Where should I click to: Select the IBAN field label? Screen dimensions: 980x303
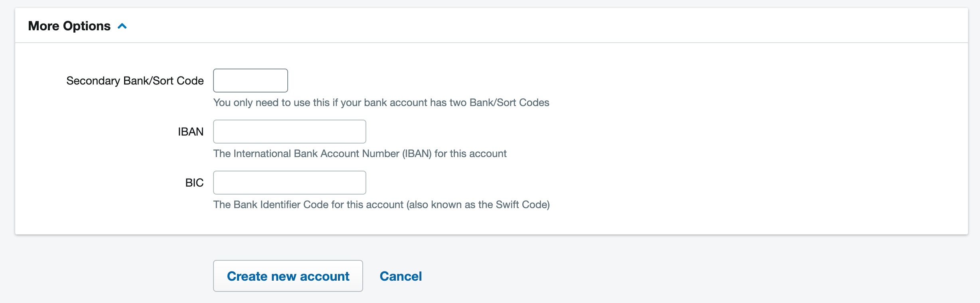(191, 131)
